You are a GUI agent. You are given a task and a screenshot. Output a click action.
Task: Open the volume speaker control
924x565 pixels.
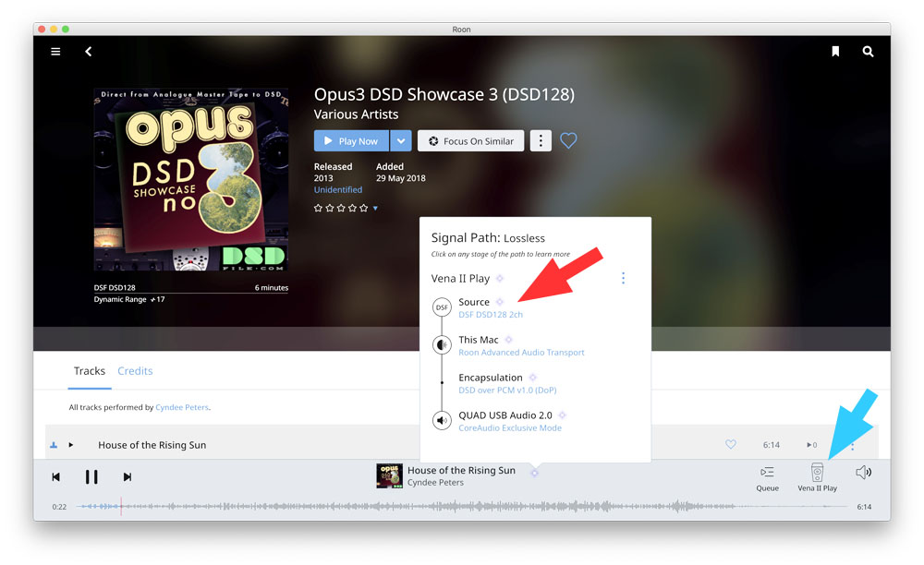pyautogui.click(x=864, y=473)
